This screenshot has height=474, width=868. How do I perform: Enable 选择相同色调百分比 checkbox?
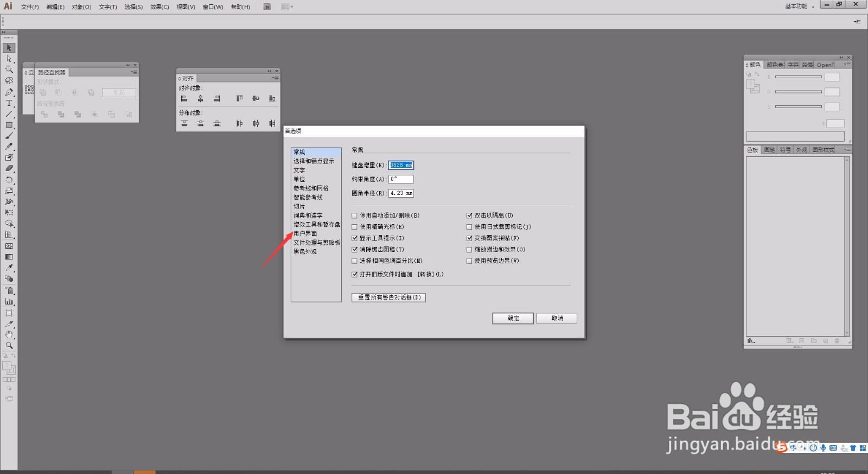click(x=354, y=261)
